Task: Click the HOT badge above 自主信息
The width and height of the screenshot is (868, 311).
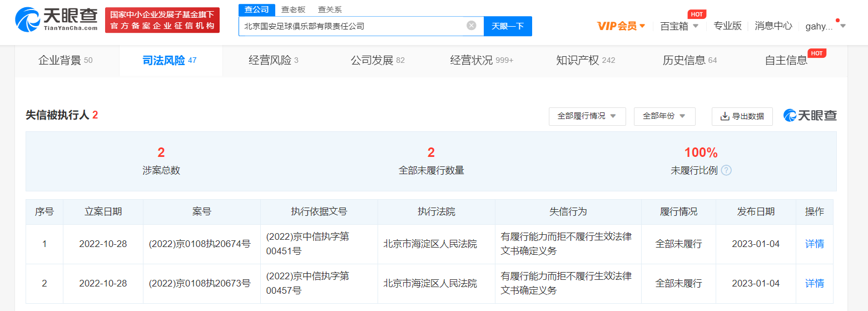Action: (x=816, y=53)
